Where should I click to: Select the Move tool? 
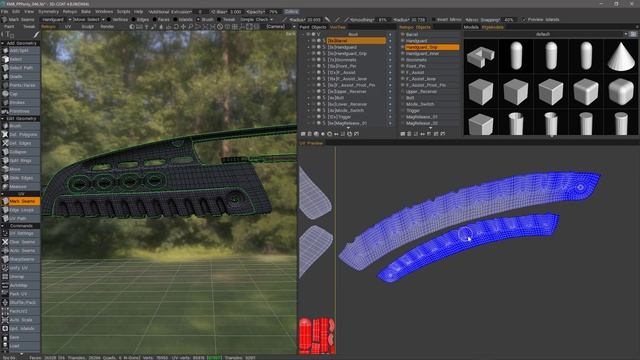click(x=20, y=169)
